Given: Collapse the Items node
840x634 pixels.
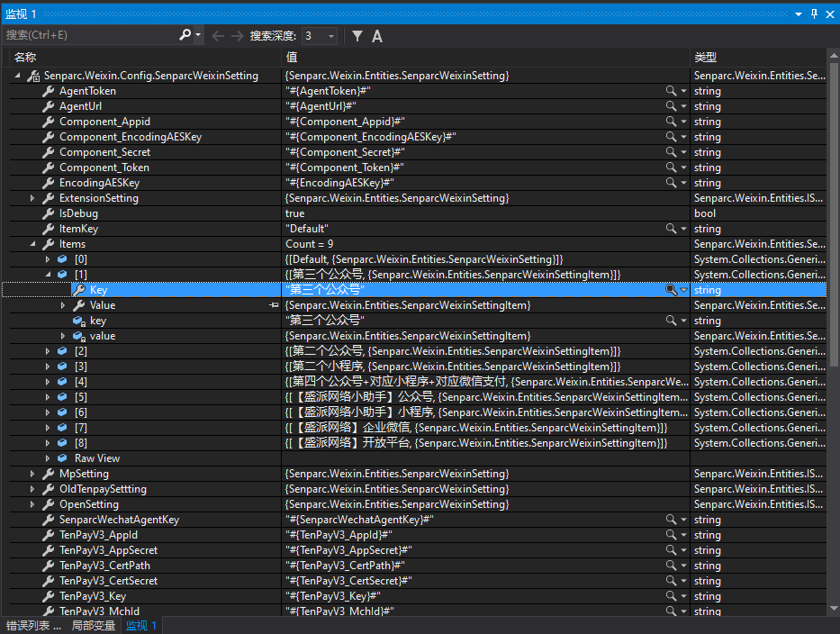Looking at the screenshot, I should tap(32, 243).
